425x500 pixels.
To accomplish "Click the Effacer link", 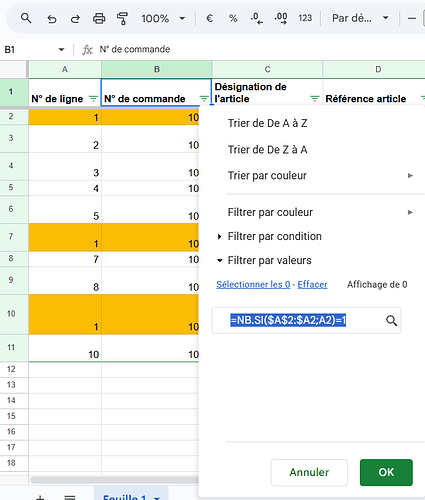I will [x=312, y=284].
